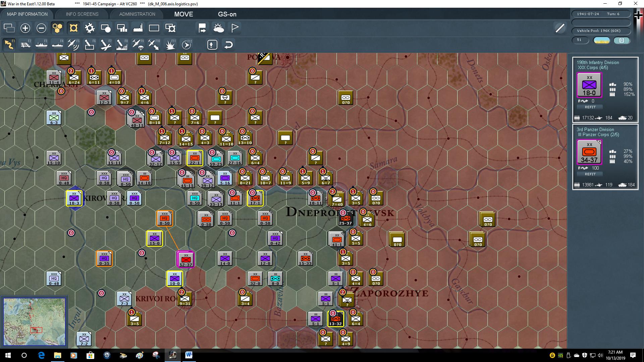
Task: Click the Vehicle Pool display
Action: 601,31
